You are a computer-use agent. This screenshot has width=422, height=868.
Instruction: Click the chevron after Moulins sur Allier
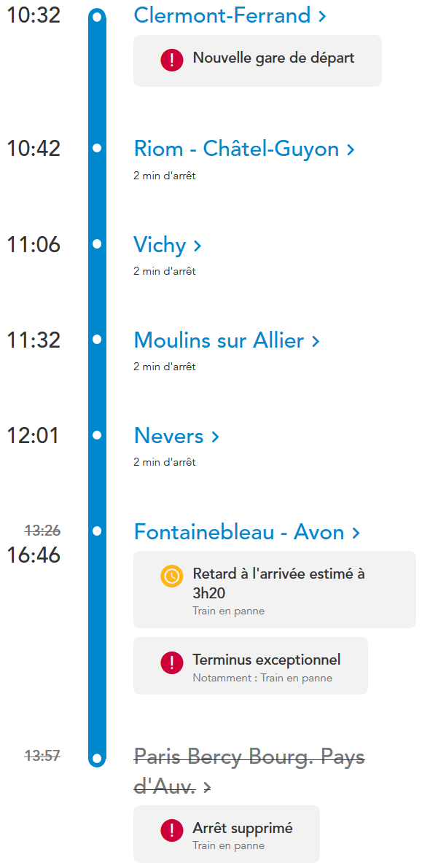pyautogui.click(x=316, y=341)
